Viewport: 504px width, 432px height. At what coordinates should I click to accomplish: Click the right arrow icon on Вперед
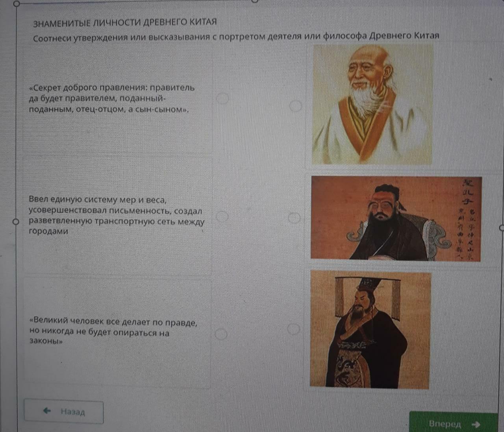[476, 424]
